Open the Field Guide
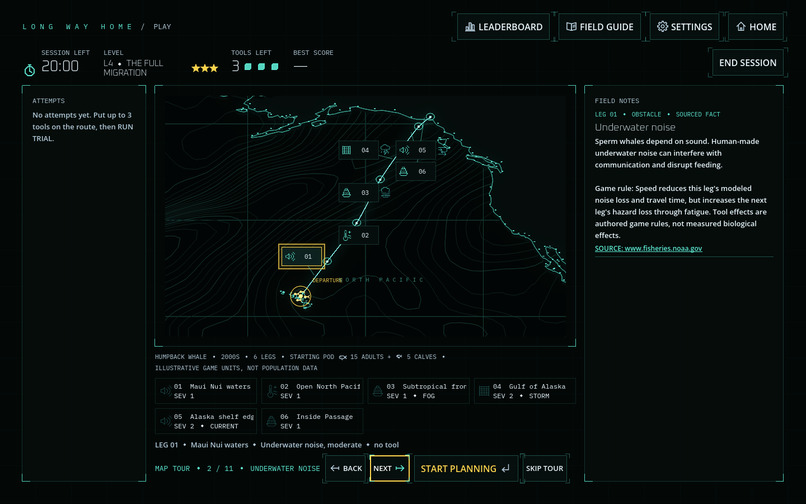The image size is (806, 504). (599, 27)
